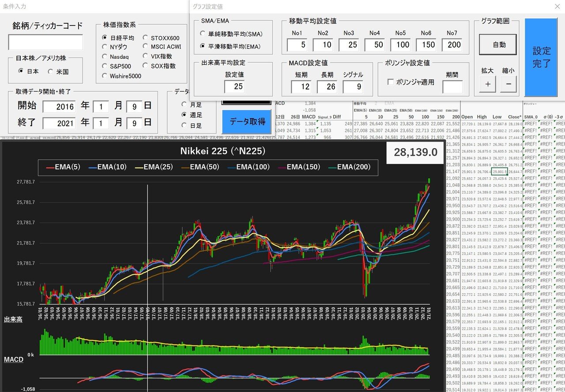
Task: Click the 開始 year field 2016
Action: (59, 107)
